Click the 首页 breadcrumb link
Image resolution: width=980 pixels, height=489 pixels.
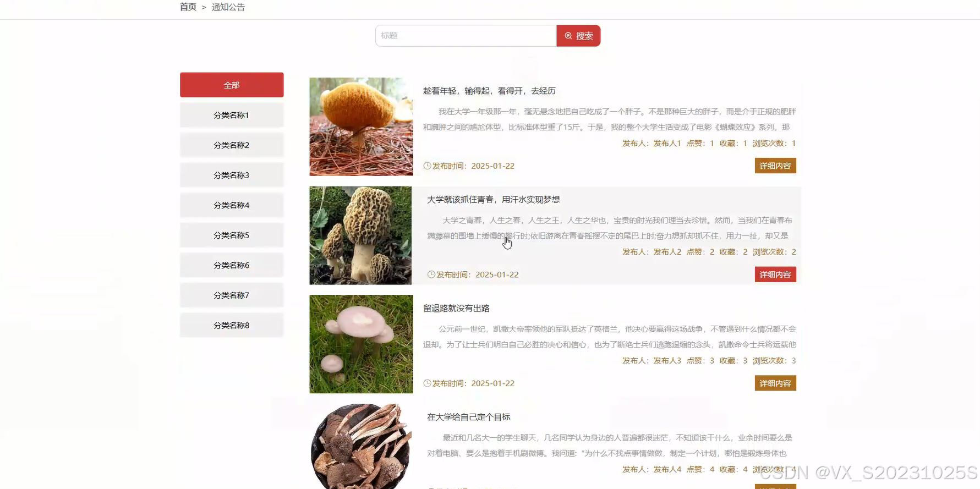[188, 7]
